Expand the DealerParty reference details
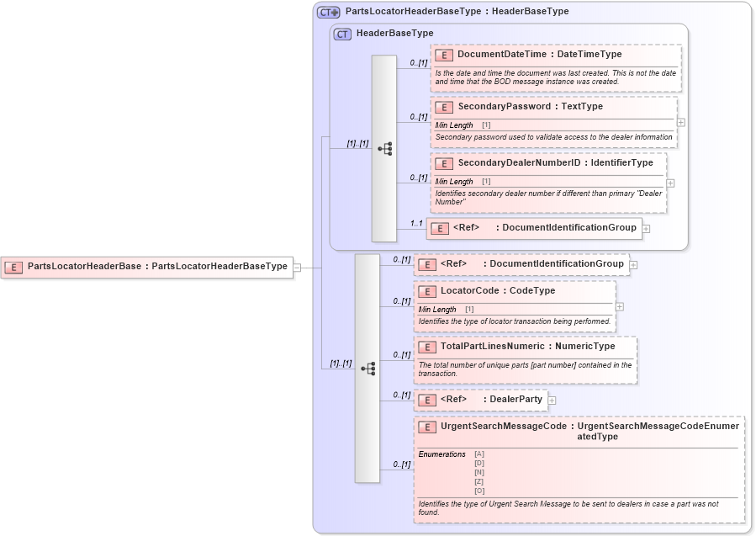Viewport: 756px width, 536px height. pos(553,400)
